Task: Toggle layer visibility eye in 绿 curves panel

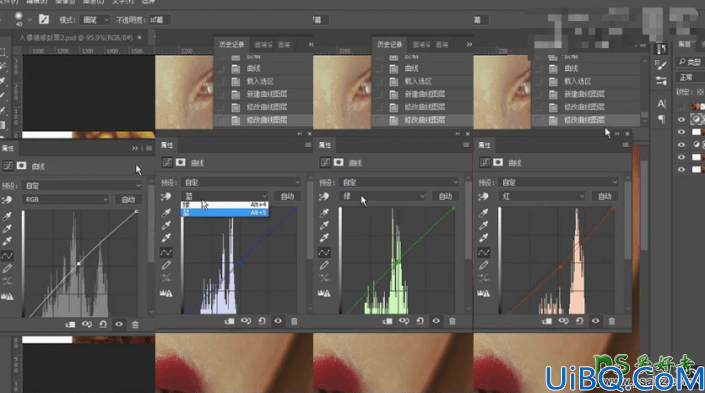Action: (436, 321)
